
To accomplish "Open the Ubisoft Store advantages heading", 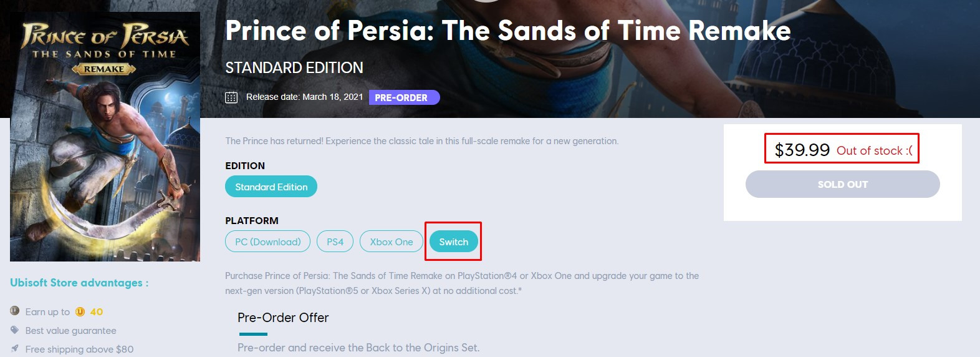I will tap(79, 283).
